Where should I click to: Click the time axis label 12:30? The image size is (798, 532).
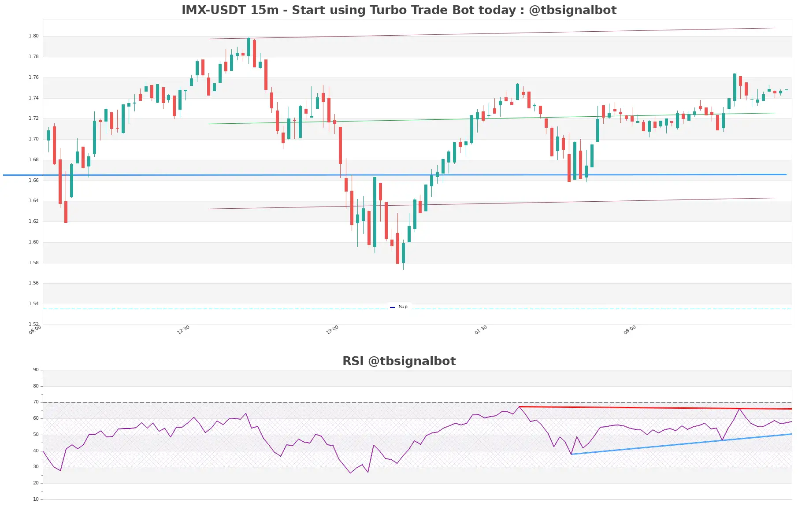pos(183,330)
